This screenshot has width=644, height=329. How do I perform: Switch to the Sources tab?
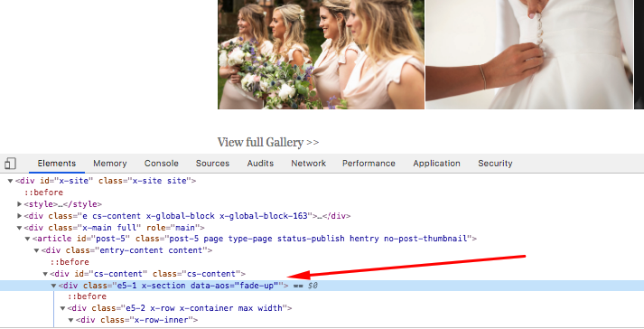[212, 164]
